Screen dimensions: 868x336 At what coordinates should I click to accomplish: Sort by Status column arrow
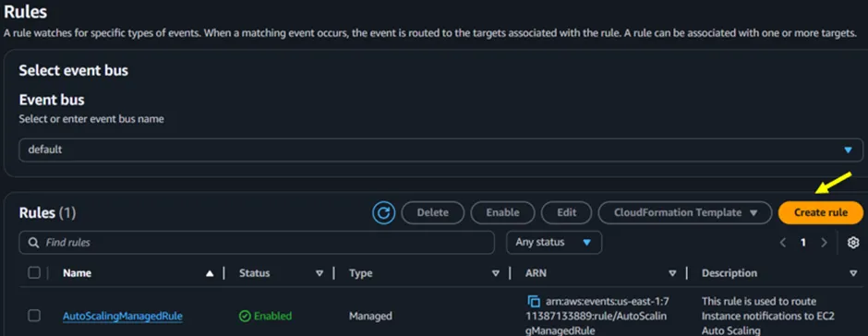319,273
